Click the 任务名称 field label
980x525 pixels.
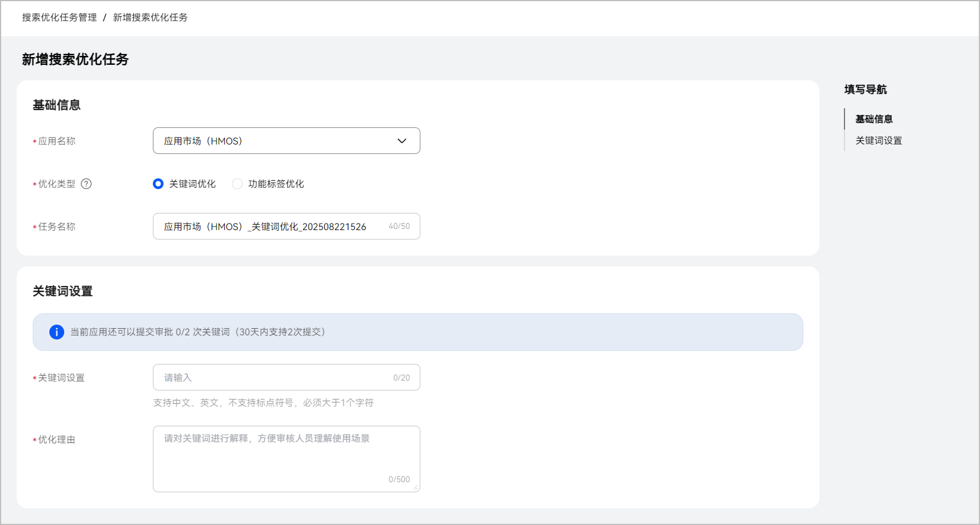pos(57,227)
